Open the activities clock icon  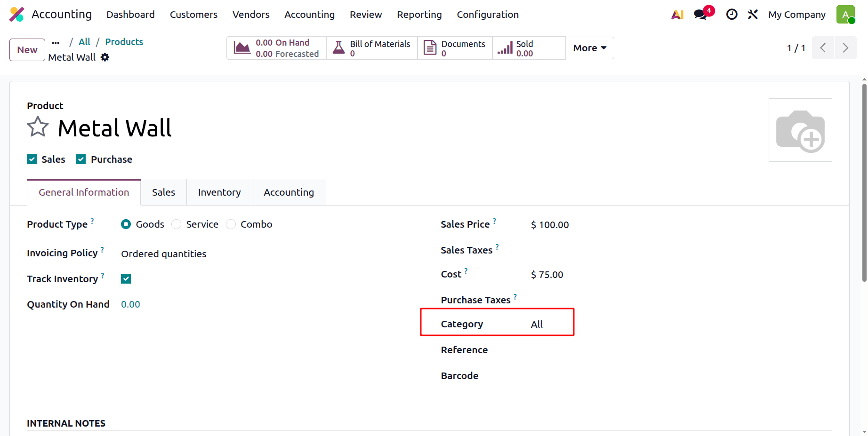tap(731, 15)
